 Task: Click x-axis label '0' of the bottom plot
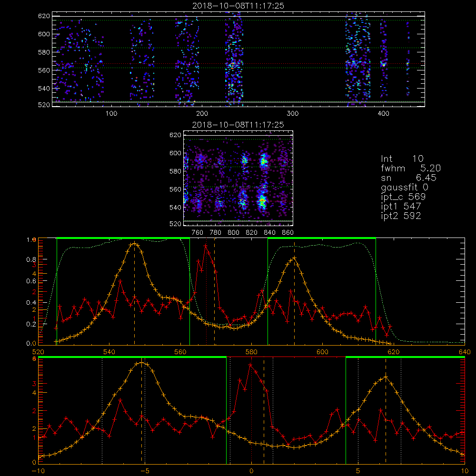[251, 471]
